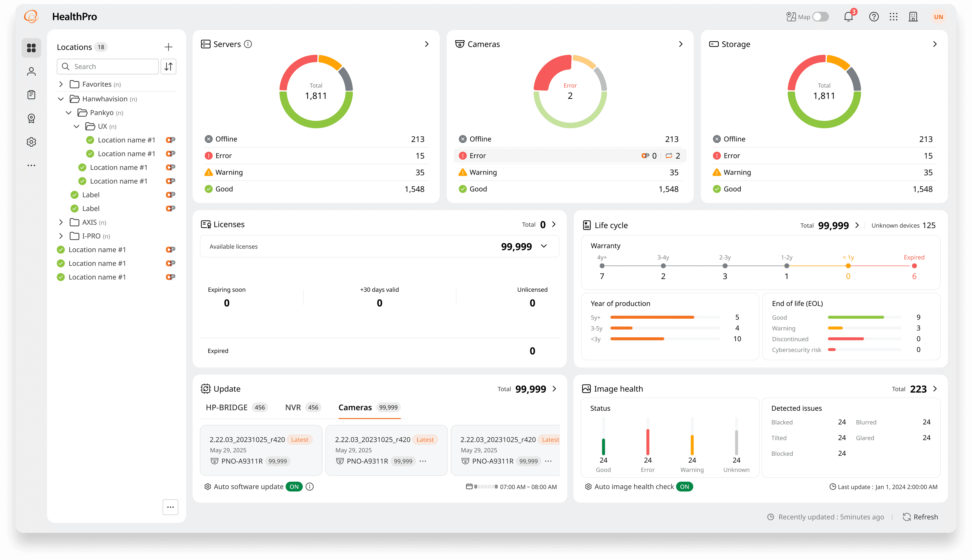
Task: Collapse the Pankyo folder
Action: [69, 112]
